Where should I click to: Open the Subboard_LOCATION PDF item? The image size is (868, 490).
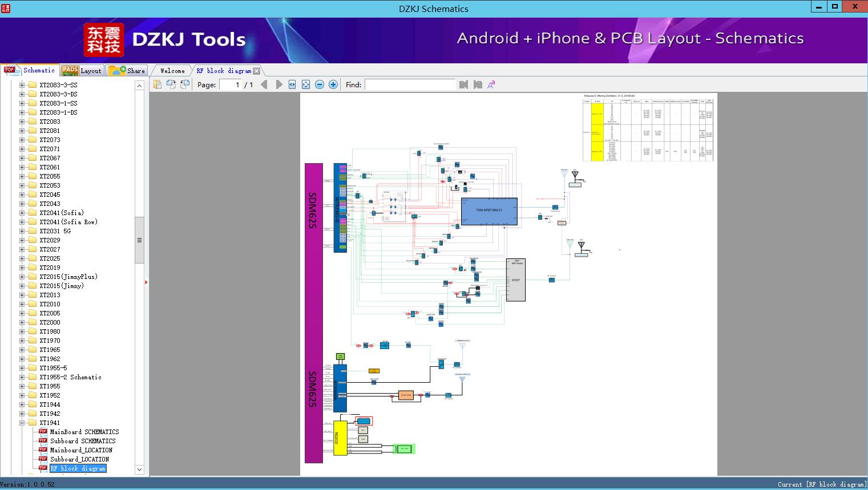(80, 459)
